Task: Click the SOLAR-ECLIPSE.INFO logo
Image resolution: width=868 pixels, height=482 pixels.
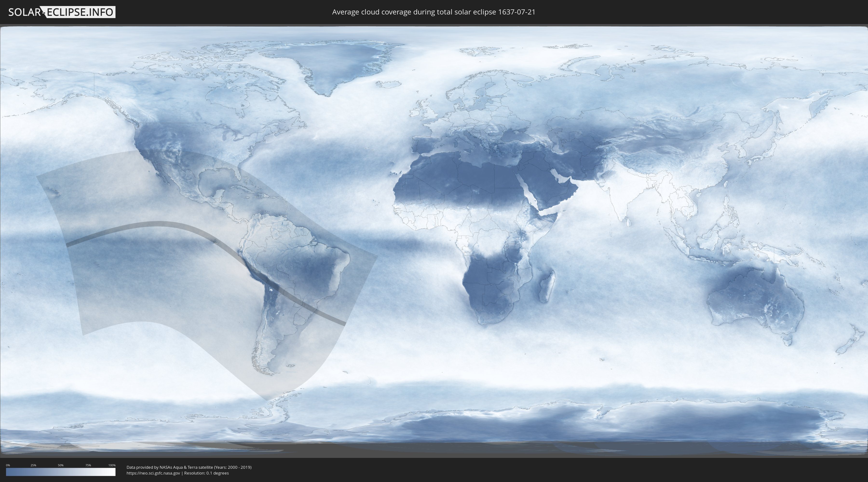Action: [62, 12]
